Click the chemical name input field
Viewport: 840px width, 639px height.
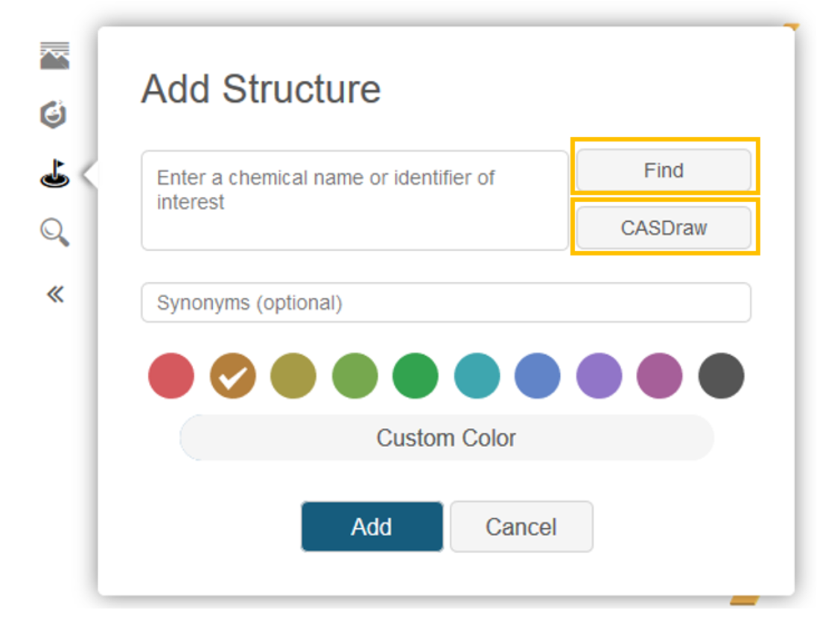coord(354,200)
